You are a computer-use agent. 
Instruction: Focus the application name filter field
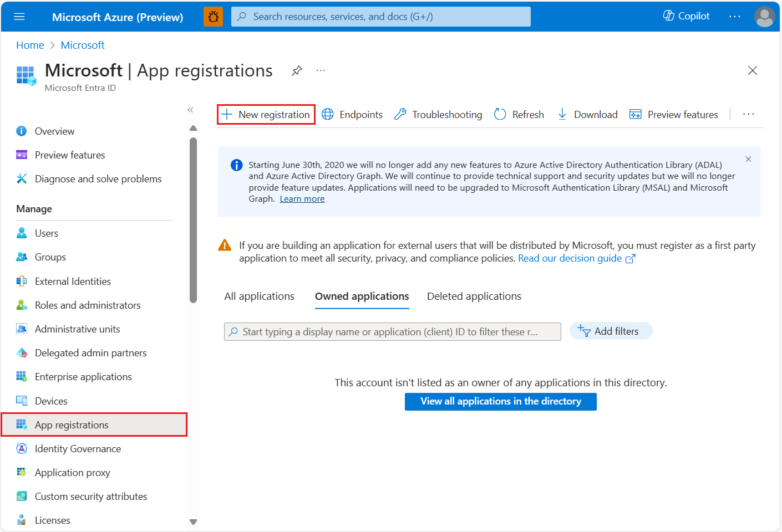393,332
